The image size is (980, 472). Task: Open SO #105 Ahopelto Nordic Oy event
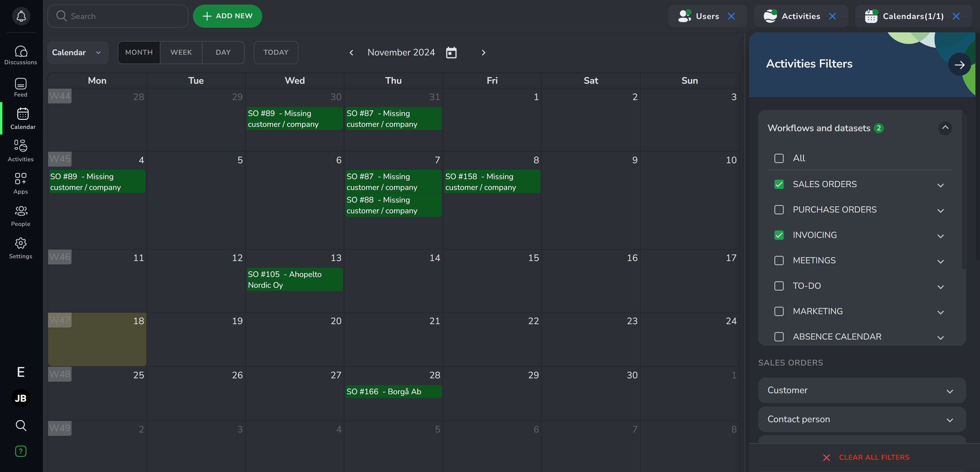294,280
